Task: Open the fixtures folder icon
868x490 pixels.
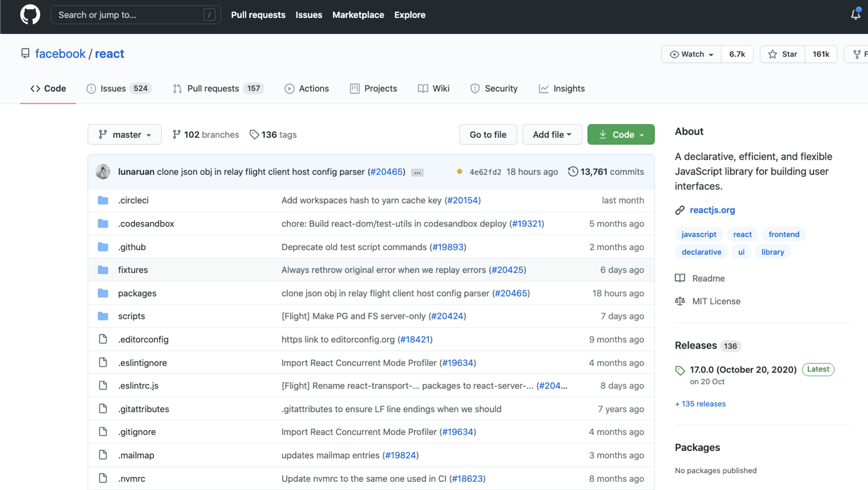Action: coord(103,270)
